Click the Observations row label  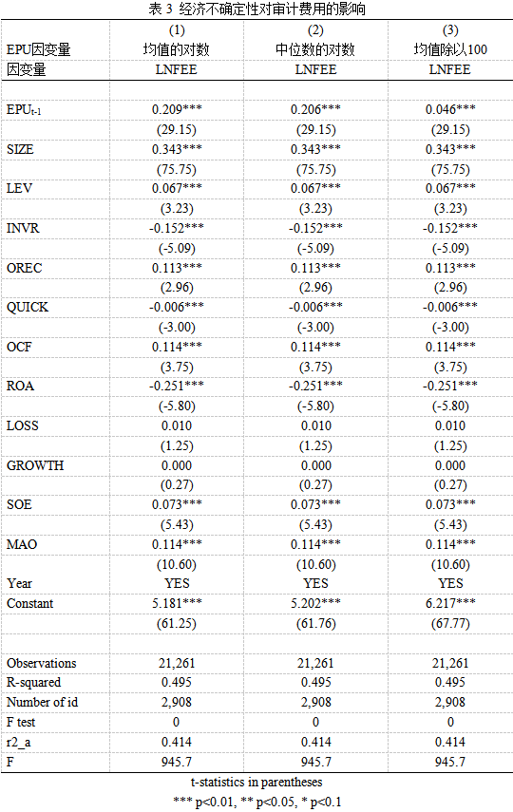pos(42,664)
